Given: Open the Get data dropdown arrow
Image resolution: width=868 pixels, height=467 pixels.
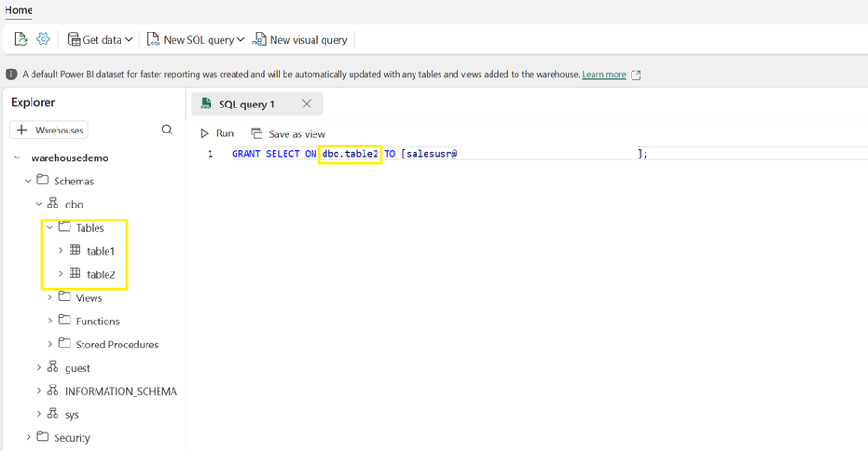Looking at the screenshot, I should tap(128, 39).
